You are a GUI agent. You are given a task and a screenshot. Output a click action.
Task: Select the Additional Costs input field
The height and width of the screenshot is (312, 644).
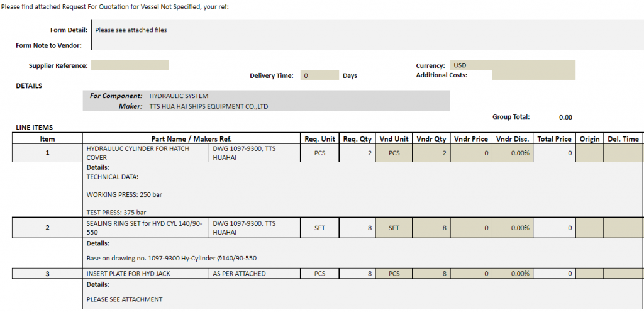533,75
